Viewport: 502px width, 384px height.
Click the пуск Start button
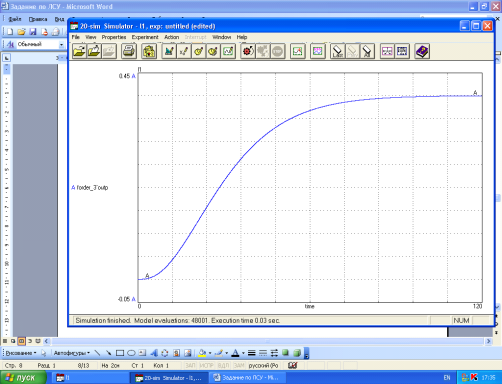(x=23, y=378)
